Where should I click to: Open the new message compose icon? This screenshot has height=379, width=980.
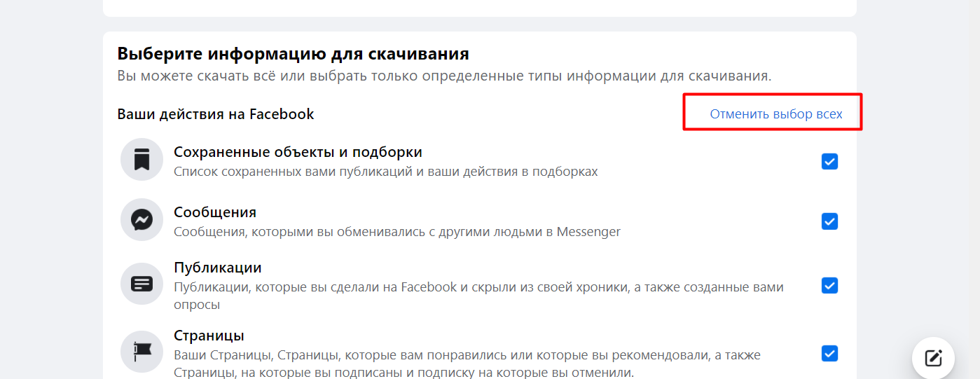click(x=933, y=358)
